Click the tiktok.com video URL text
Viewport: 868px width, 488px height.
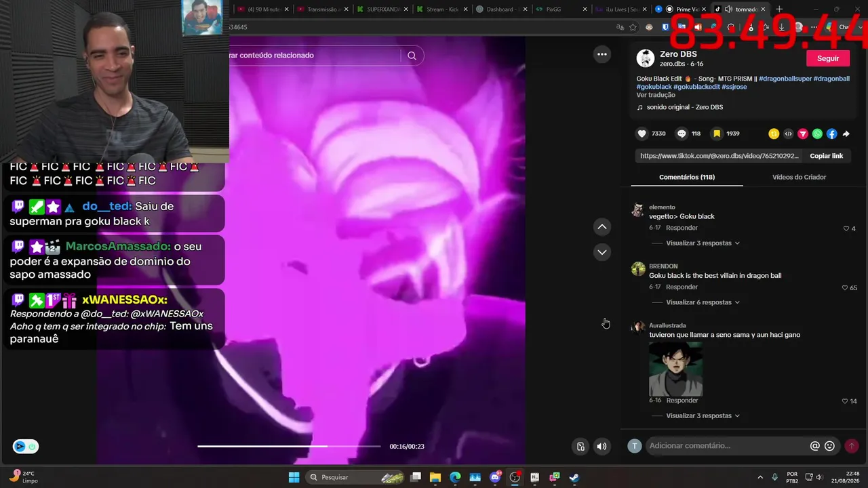tap(719, 156)
